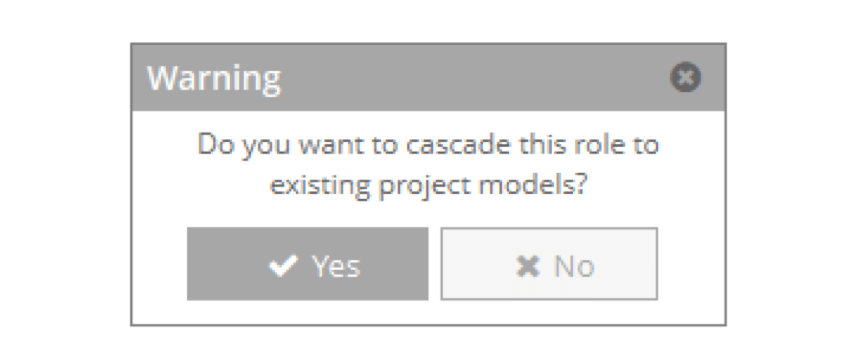Click the gray Warning title bar
The width and height of the screenshot is (850, 362).
(x=428, y=77)
